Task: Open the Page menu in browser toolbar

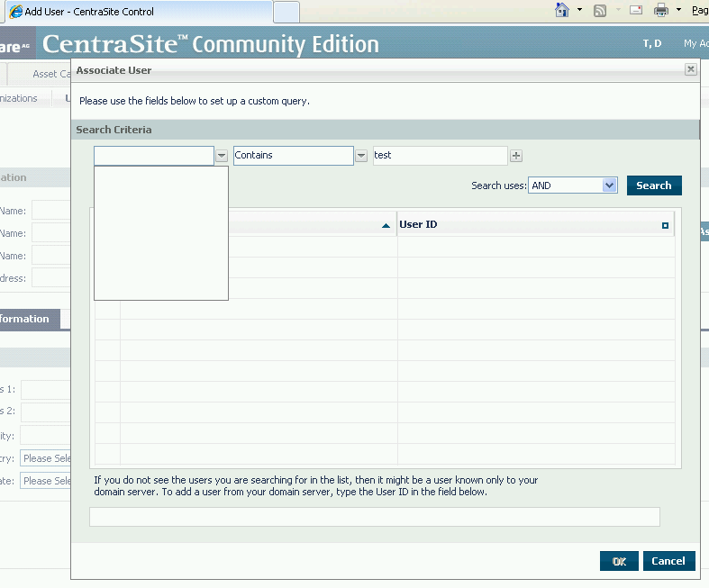Action: (700, 11)
